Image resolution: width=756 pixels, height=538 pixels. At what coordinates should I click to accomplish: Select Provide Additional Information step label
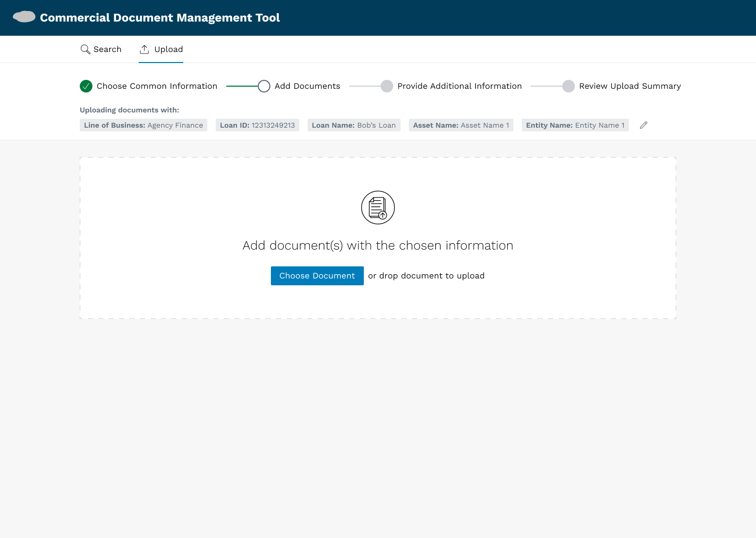[459, 86]
